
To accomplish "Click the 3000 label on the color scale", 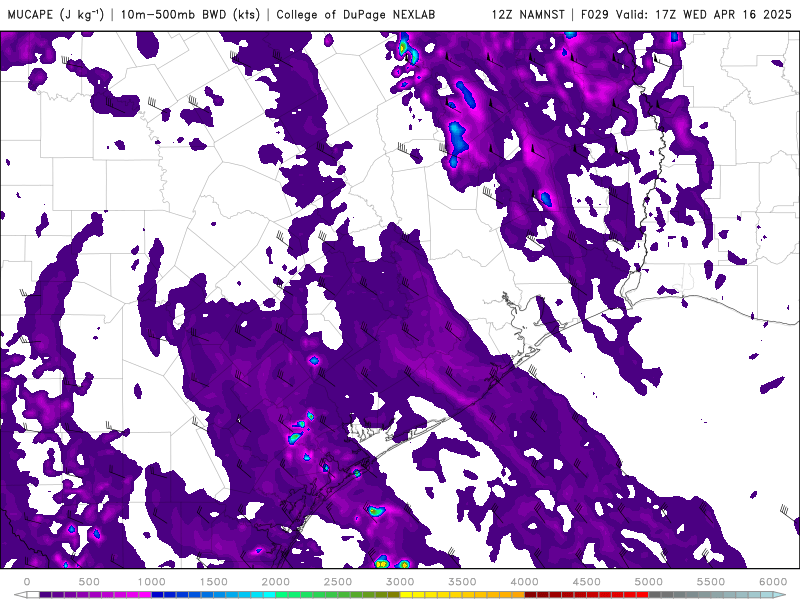I will (x=400, y=582).
